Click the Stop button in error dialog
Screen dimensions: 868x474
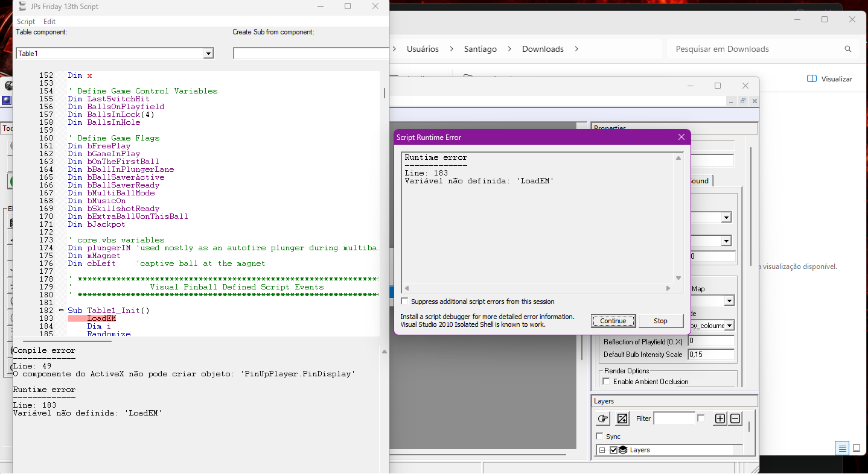660,321
